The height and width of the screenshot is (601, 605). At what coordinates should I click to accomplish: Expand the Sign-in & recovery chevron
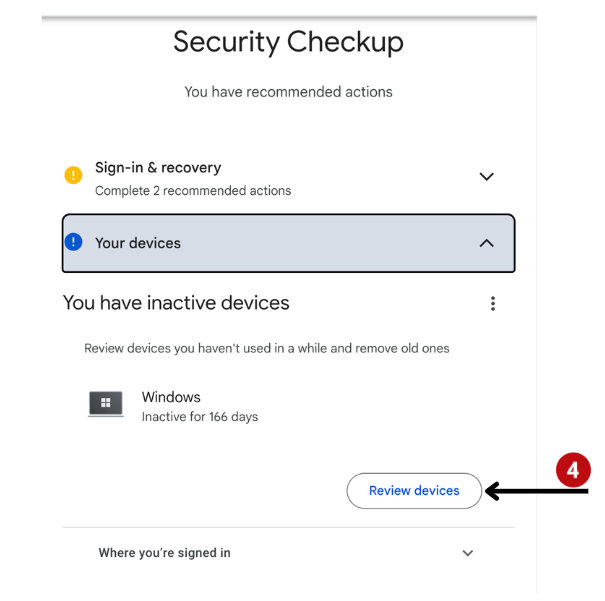click(486, 177)
